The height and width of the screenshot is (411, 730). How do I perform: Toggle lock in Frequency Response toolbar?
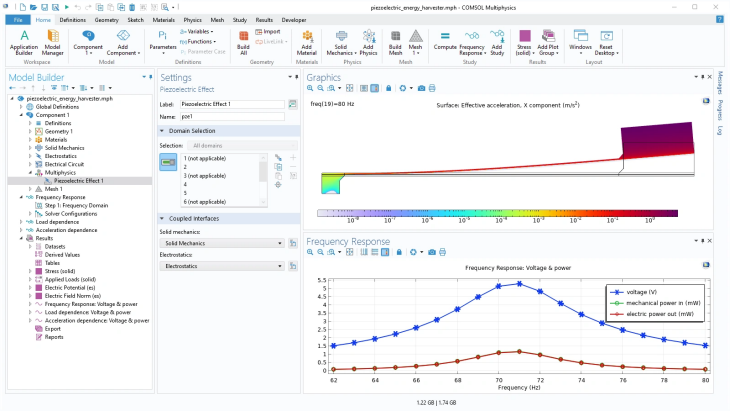(399, 252)
